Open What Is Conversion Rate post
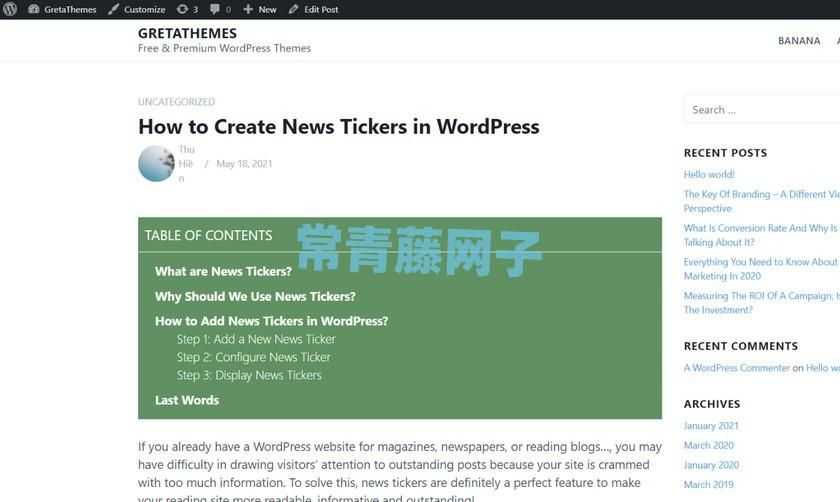The height and width of the screenshot is (502, 840). [762, 235]
